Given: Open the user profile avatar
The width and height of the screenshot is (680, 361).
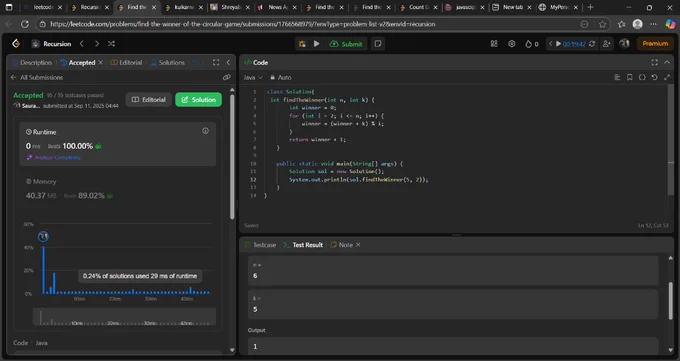Looking at the screenshot, I should pyautogui.click(x=624, y=43).
